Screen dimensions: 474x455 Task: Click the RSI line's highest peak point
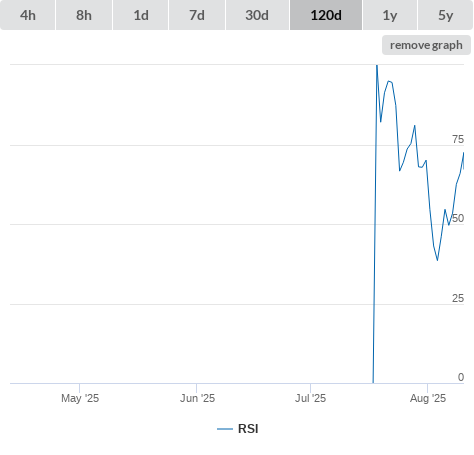377,65
